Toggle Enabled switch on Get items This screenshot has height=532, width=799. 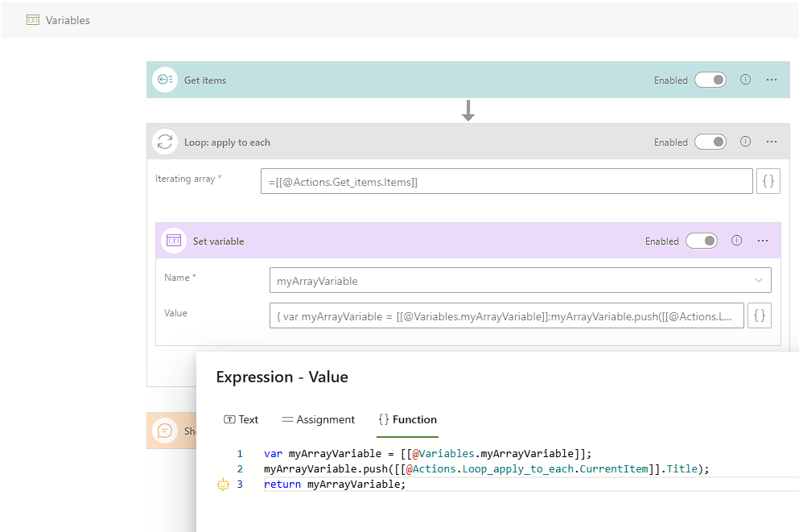click(710, 80)
